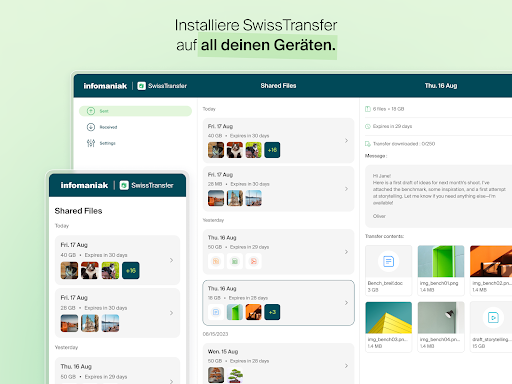Click orange thumbnail in selected 18 GB card

(253, 312)
